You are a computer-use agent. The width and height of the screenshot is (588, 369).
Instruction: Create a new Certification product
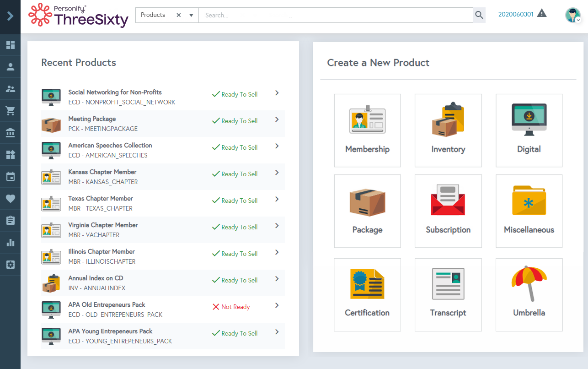(x=368, y=295)
